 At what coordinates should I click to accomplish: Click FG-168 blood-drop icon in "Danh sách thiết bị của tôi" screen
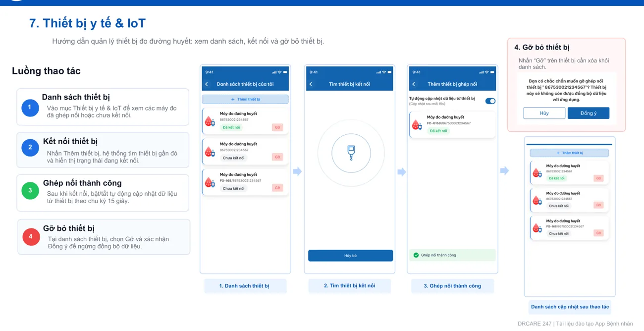(x=210, y=182)
